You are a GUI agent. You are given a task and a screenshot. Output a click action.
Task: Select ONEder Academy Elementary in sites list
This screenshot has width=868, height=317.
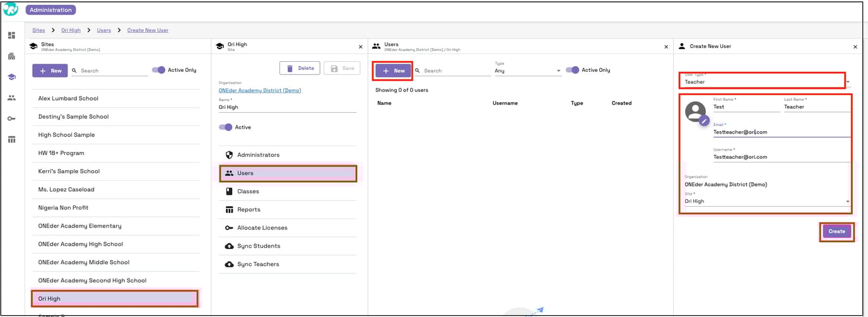(x=79, y=226)
